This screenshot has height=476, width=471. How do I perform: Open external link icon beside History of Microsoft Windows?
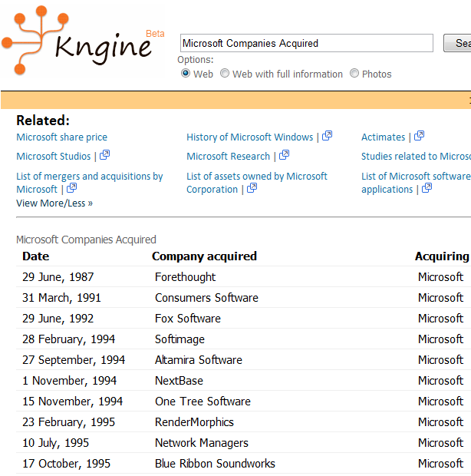coord(327,136)
